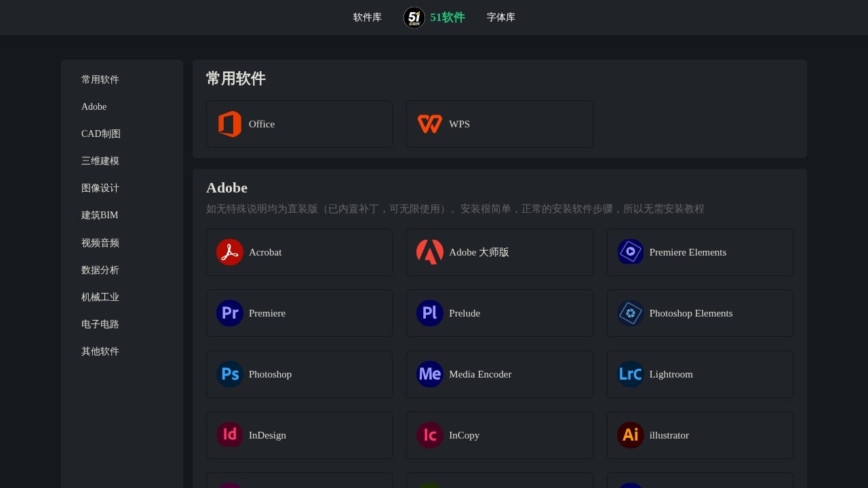Click the Acrobat red icon
The height and width of the screenshot is (488, 868).
(x=230, y=252)
